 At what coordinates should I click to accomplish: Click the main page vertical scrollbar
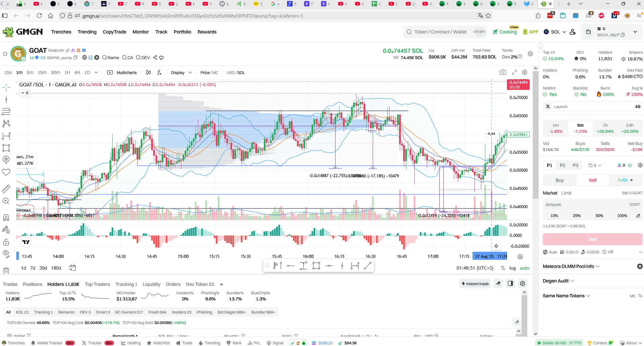pos(535,135)
